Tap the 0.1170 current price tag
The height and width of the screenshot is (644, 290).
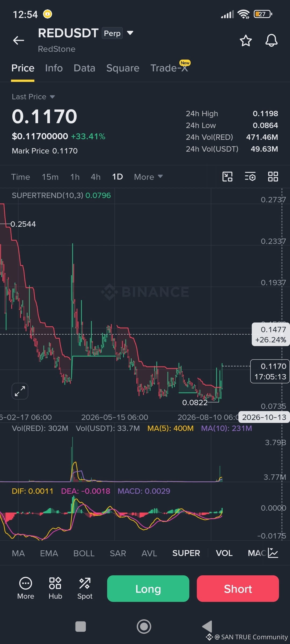[x=270, y=371]
